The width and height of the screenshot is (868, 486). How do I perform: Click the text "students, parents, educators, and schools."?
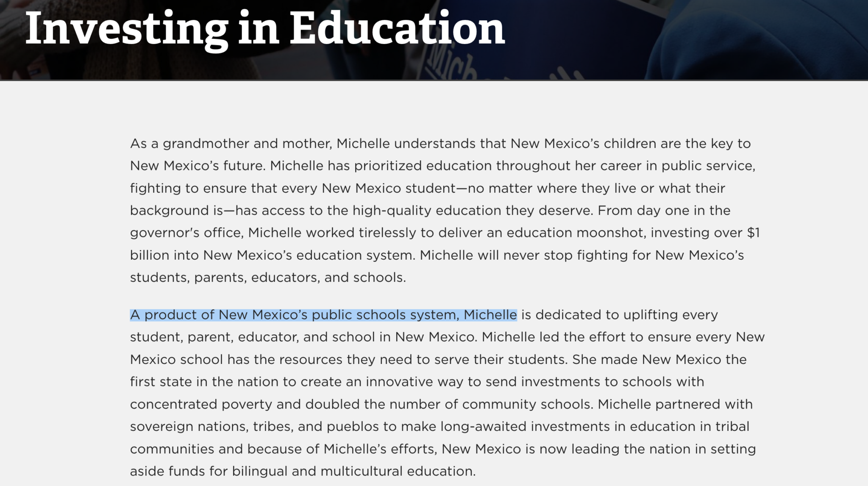click(268, 278)
